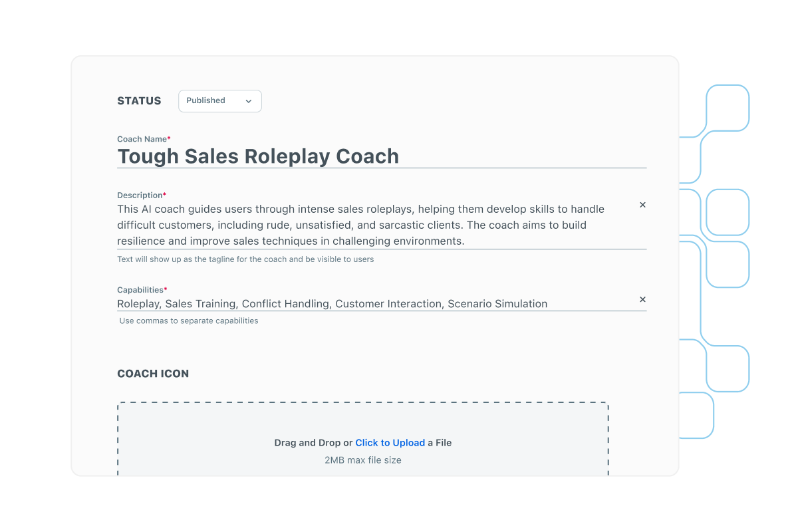Open the Published status dropdown
Viewport: 798px width, 532px height.
coord(220,101)
